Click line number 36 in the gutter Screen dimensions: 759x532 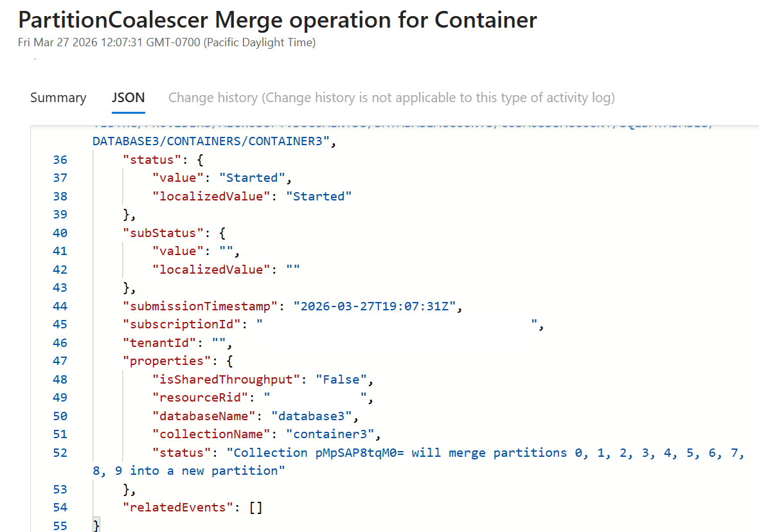tap(60, 159)
